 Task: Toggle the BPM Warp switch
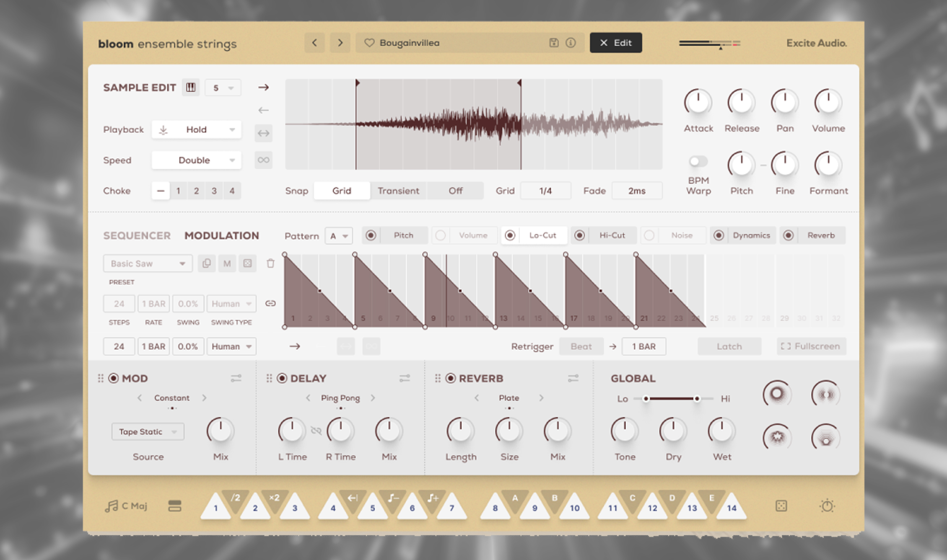698,161
